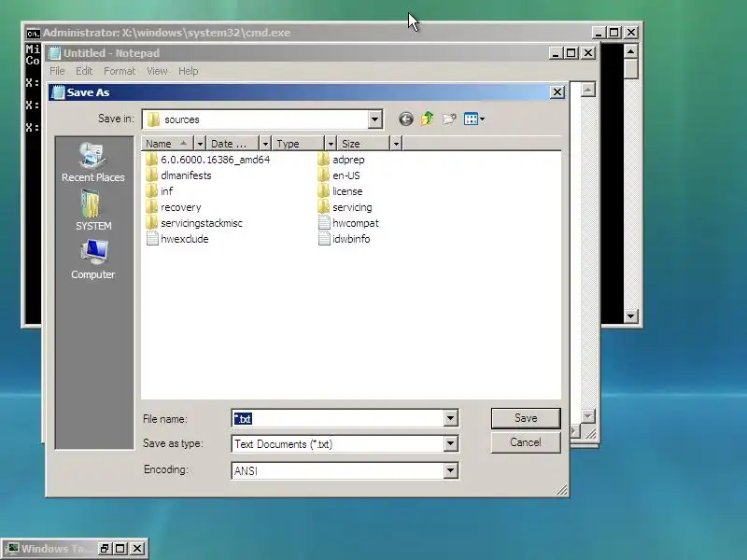Sort files by the Date column header
The image size is (747, 560).
[233, 144]
